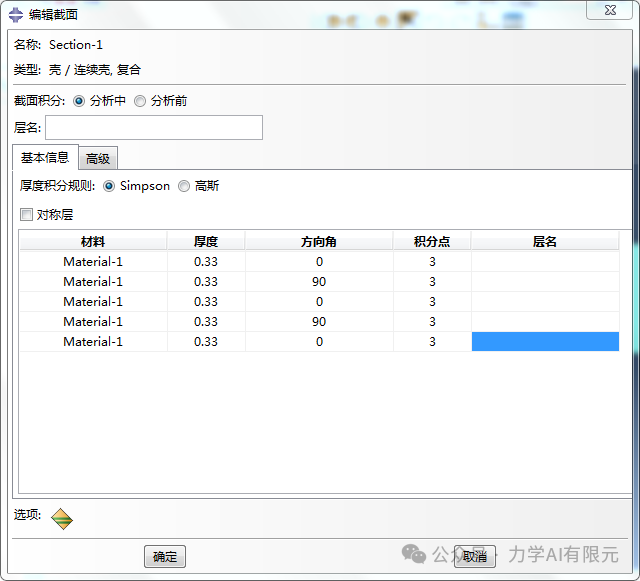
Task: Select Material-1 cell in fourth row
Action: [93, 322]
